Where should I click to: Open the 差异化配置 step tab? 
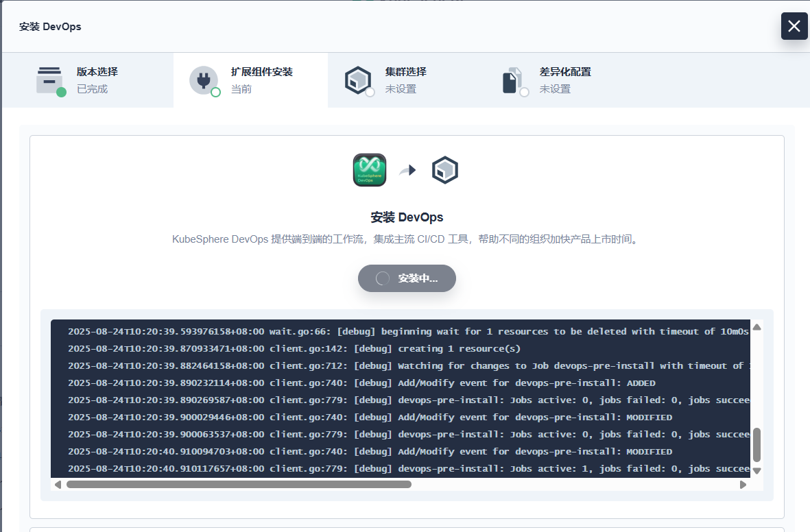[560, 80]
